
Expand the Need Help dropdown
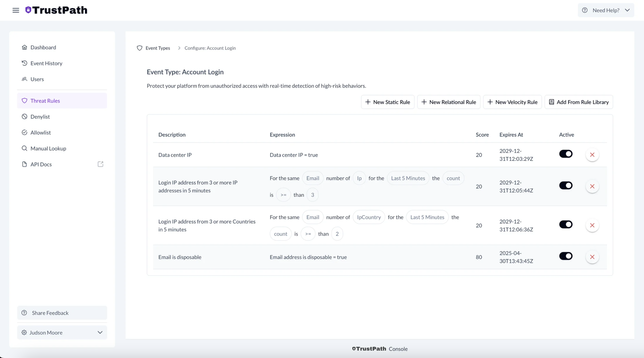[x=606, y=10]
